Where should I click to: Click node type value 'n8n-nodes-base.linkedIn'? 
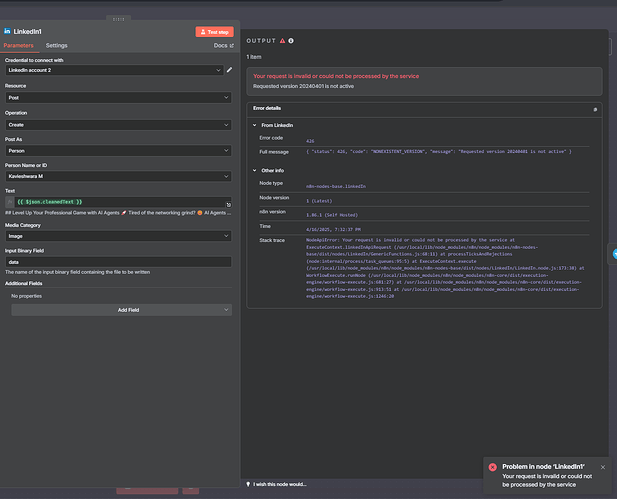(336, 186)
